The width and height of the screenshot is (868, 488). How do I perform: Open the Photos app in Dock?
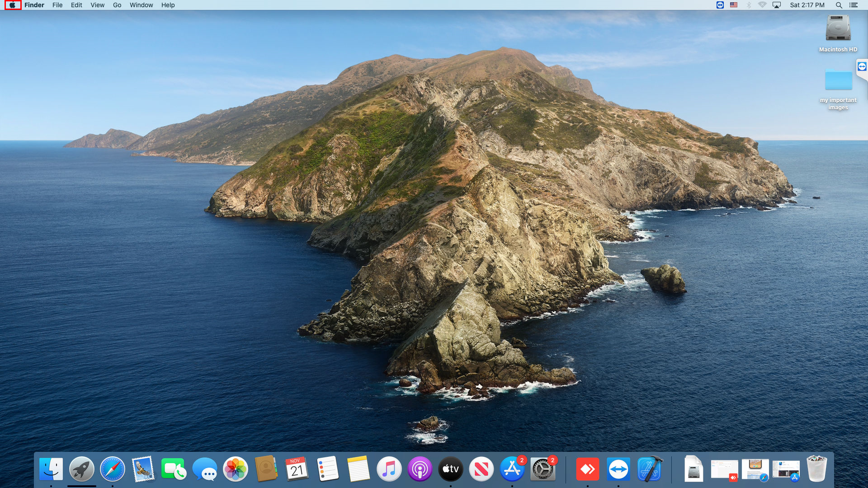(x=235, y=469)
